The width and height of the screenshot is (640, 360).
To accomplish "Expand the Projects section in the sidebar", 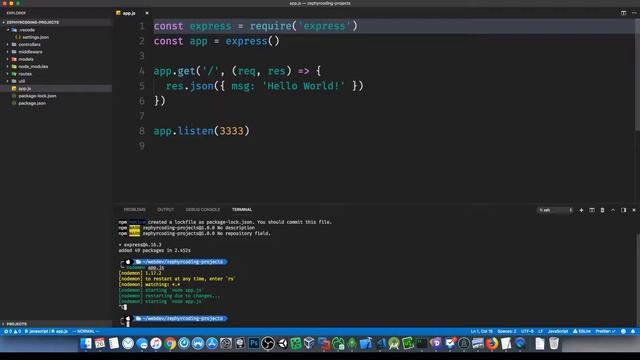I will (x=56, y=324).
